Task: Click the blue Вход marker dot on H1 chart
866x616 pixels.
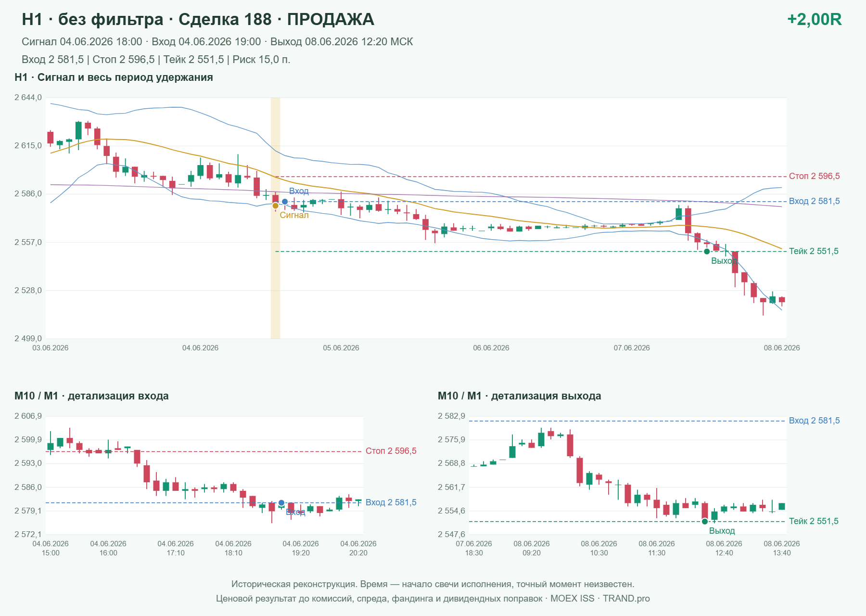Action: point(285,202)
